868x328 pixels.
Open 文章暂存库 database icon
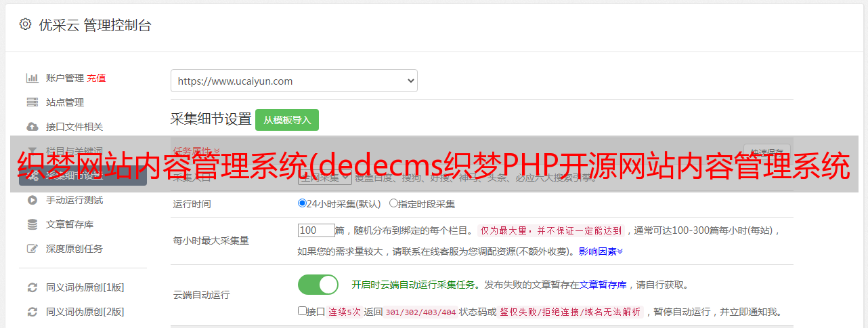(x=32, y=224)
